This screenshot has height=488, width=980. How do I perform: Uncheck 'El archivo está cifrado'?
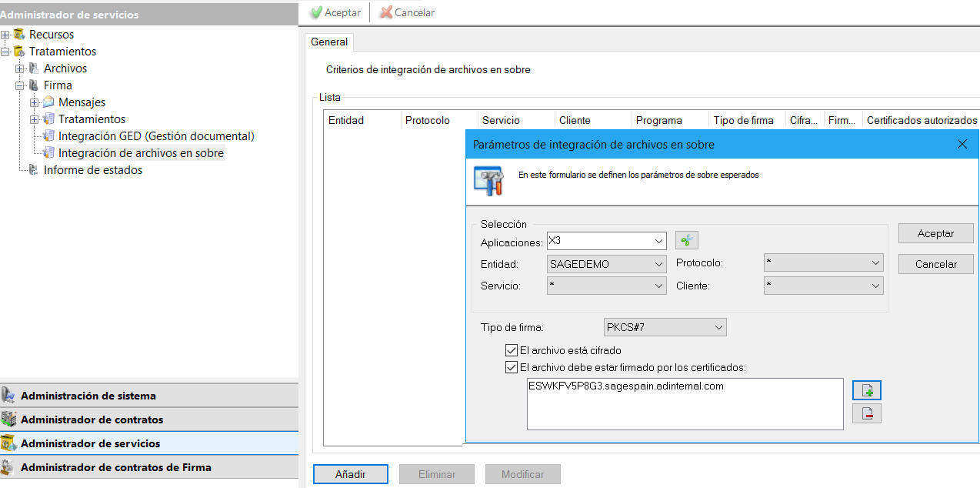coord(512,350)
